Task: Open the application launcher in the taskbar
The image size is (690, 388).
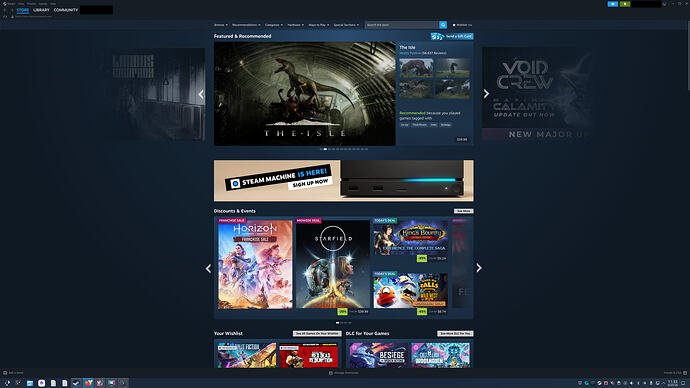Action: point(7,383)
